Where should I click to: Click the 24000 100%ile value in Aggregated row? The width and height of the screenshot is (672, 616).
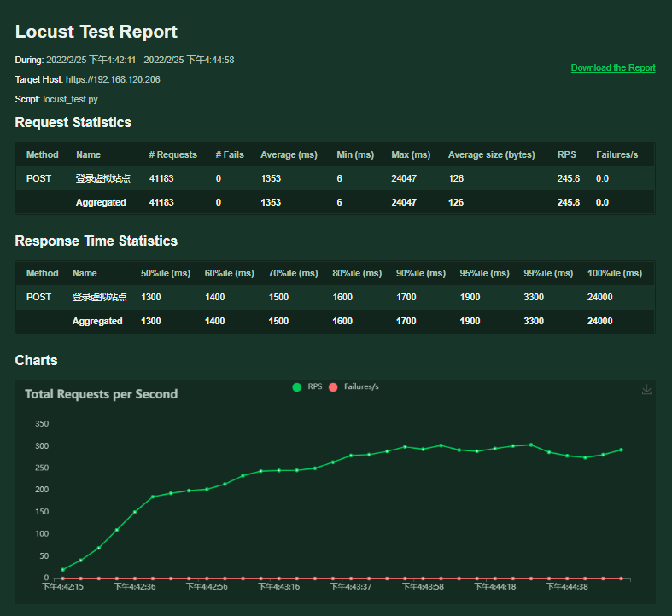point(599,322)
